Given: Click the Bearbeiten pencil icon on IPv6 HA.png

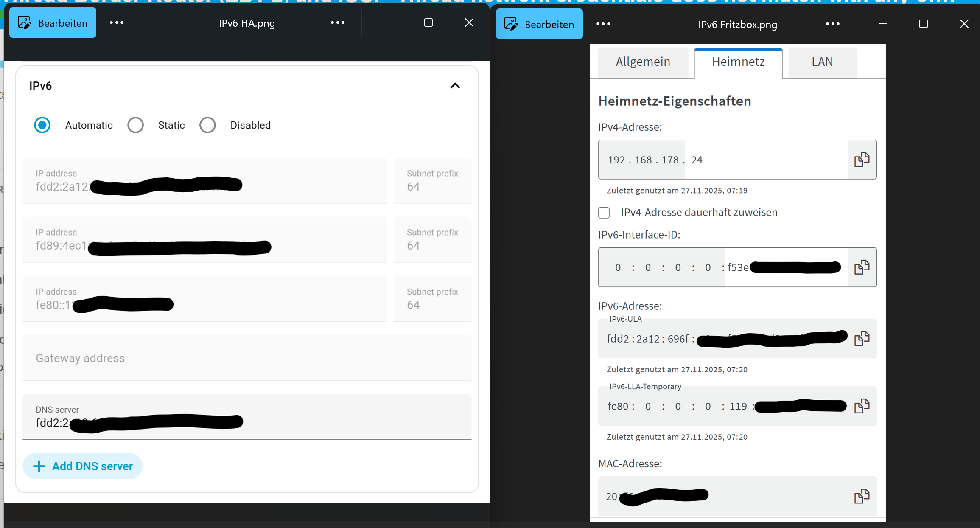Looking at the screenshot, I should point(24,22).
